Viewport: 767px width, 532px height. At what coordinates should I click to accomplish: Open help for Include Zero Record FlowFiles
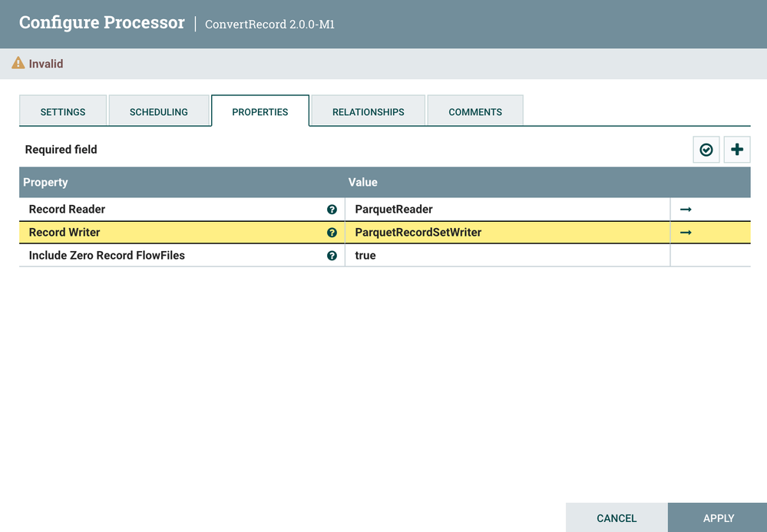click(x=332, y=256)
